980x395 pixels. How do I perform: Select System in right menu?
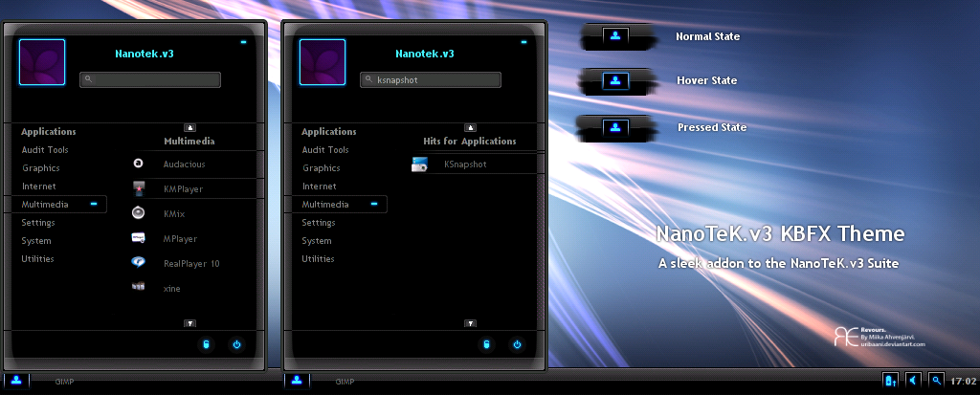point(317,241)
